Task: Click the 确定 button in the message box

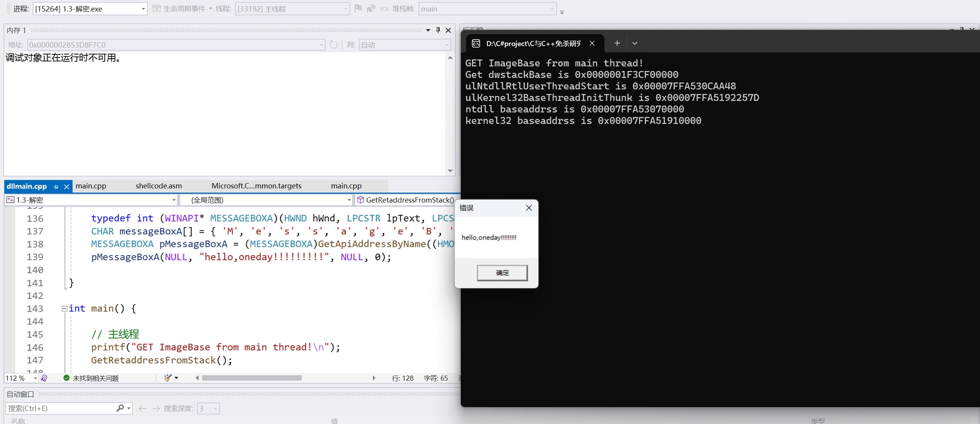Action: 502,273
